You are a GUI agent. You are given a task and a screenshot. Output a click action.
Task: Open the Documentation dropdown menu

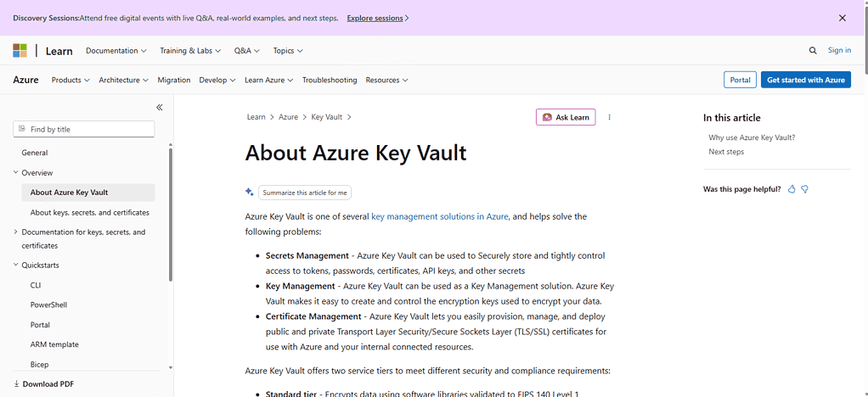tap(116, 50)
